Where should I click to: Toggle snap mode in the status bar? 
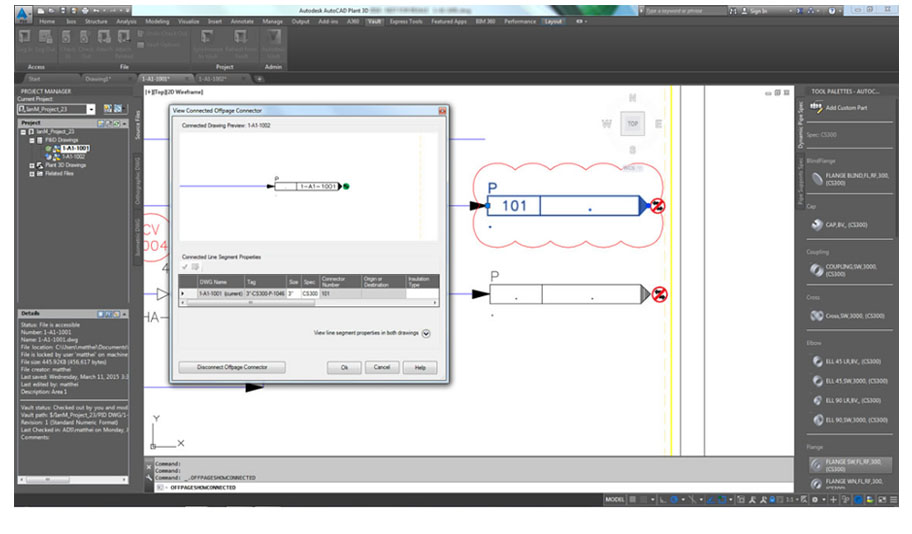click(643, 500)
